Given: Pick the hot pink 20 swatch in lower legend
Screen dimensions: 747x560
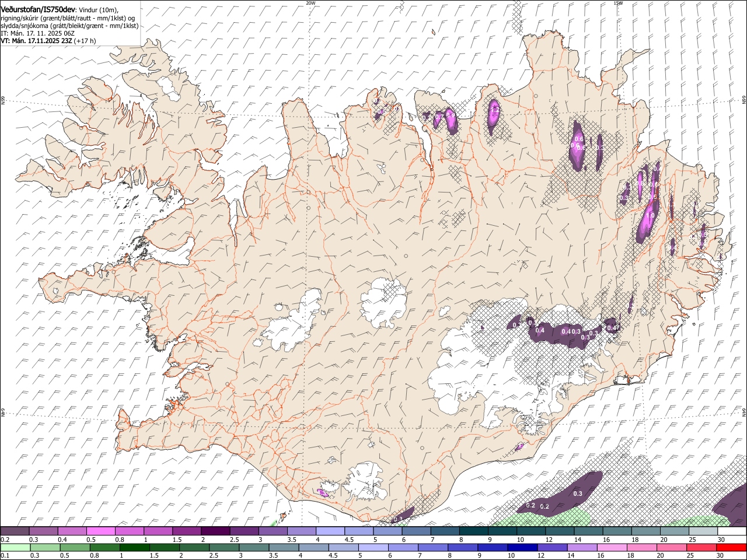Looking at the screenshot, I should [672, 547].
